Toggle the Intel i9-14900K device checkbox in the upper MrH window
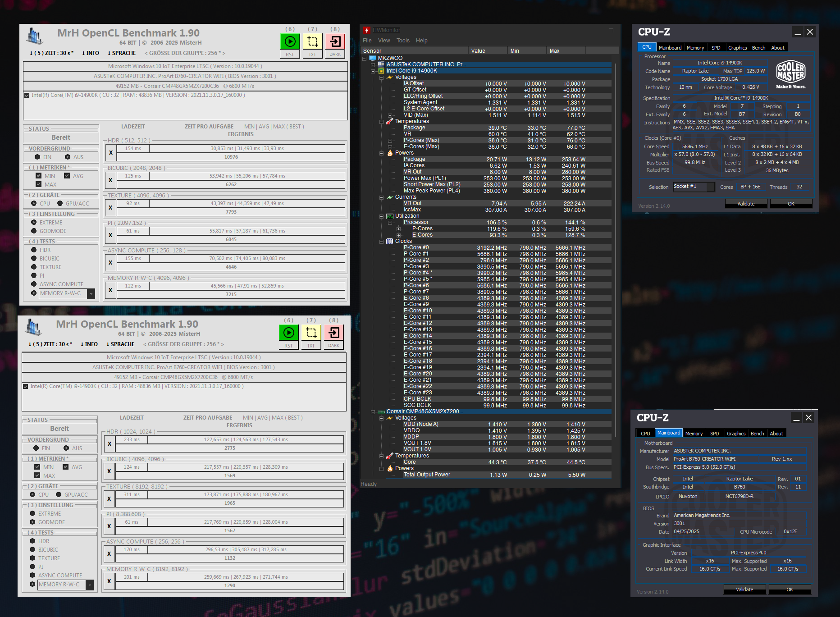Viewport: 840px width, 617px height. coord(27,95)
